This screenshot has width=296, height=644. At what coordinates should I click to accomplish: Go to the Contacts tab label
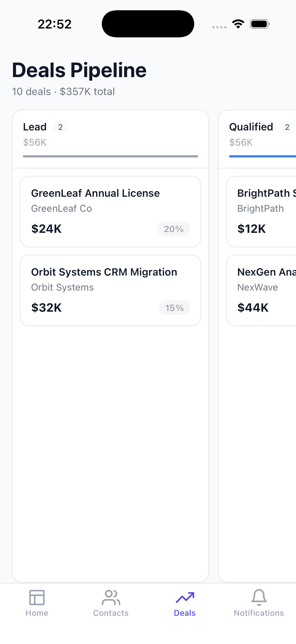pos(111,613)
